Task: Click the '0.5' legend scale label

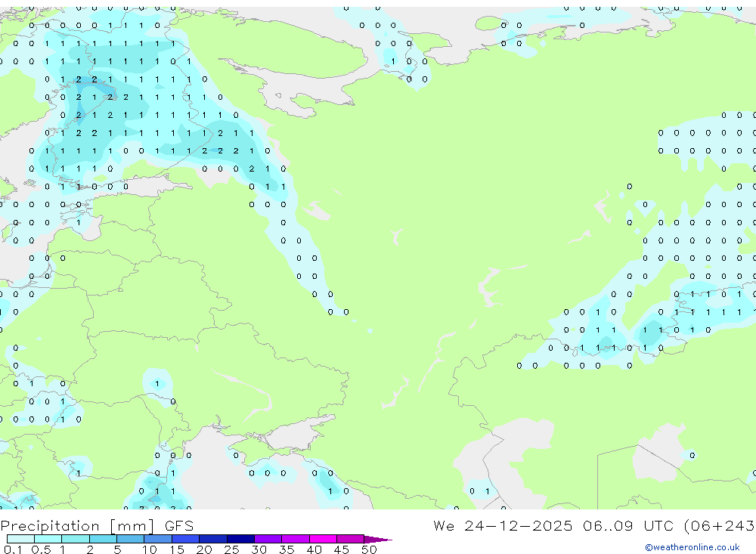Action: point(41,549)
